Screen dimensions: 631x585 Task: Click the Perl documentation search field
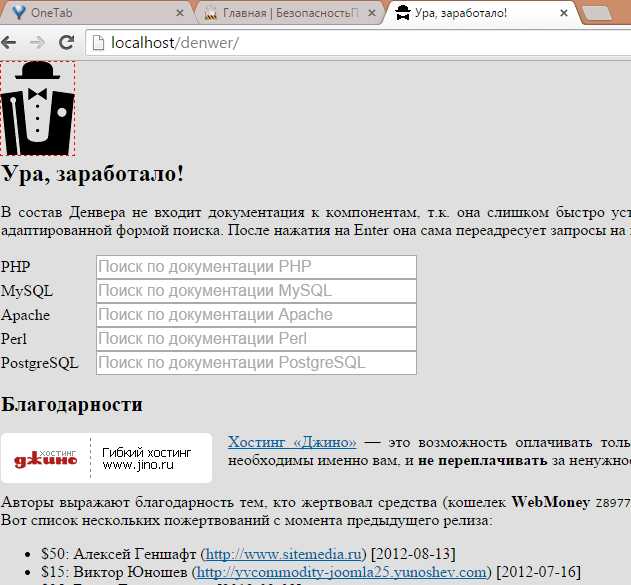coord(256,339)
